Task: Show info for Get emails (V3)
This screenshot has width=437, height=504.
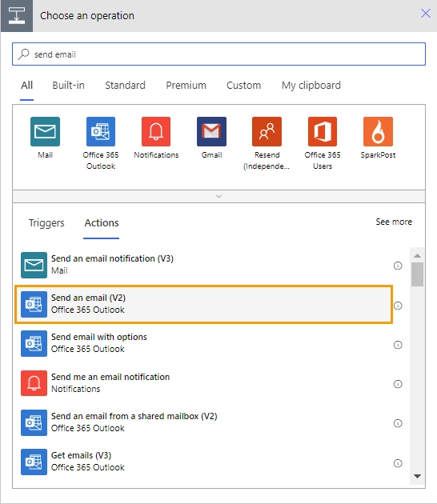Action: (x=398, y=463)
